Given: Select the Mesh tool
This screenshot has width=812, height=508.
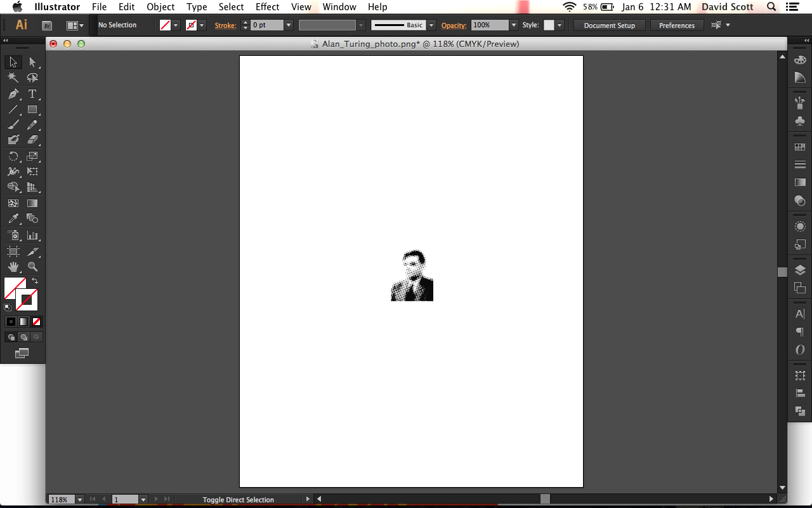Looking at the screenshot, I should point(13,203).
